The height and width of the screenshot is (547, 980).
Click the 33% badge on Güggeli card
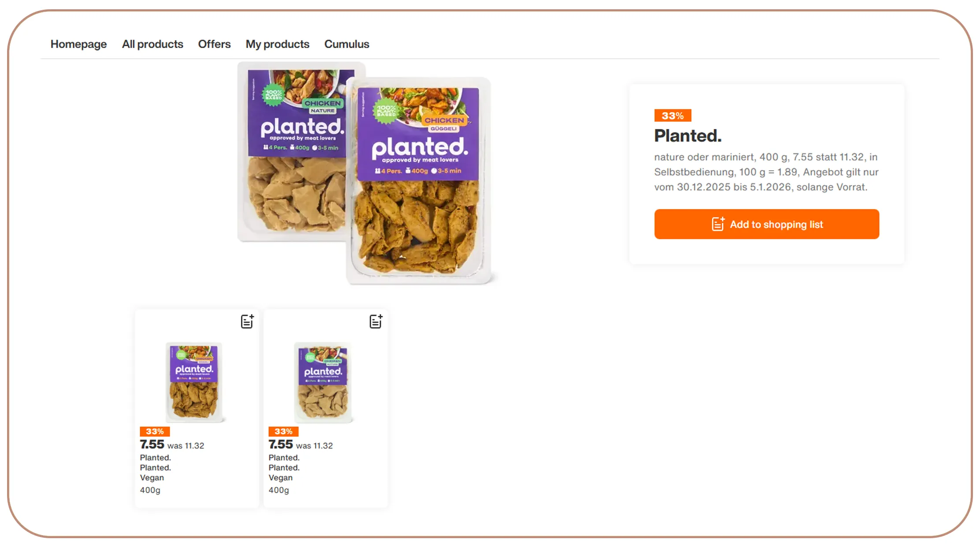tap(155, 431)
